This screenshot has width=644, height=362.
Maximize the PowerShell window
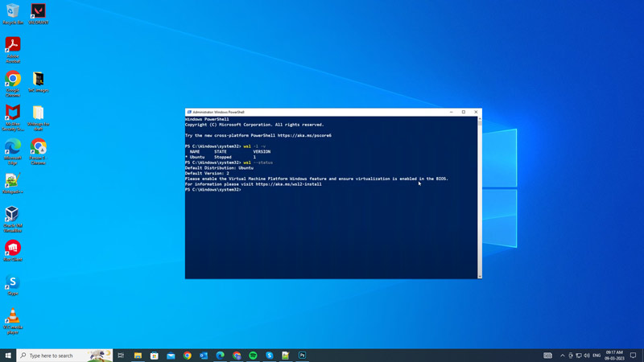click(464, 112)
